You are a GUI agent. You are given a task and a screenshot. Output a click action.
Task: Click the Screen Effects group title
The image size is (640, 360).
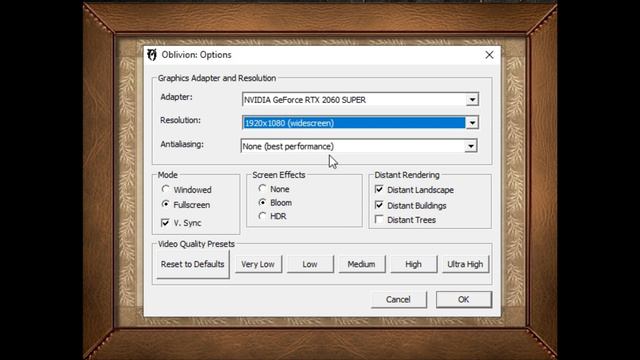[x=279, y=175]
